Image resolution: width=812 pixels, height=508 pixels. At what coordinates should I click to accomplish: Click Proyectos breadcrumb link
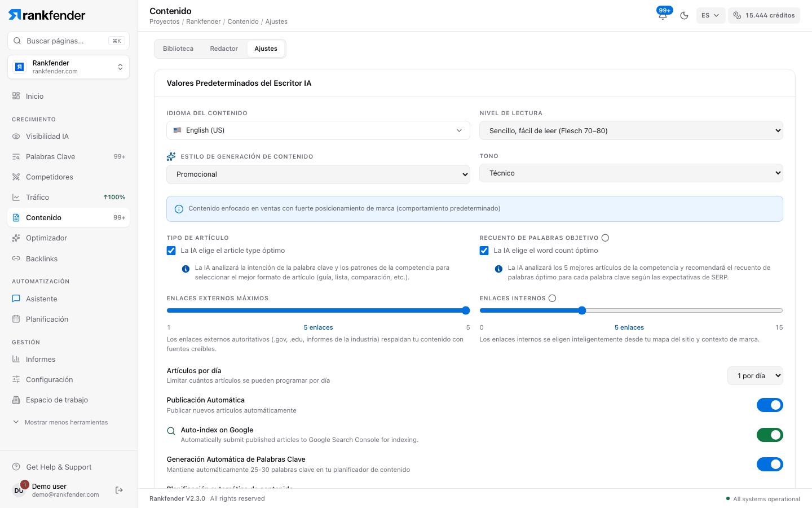165,21
